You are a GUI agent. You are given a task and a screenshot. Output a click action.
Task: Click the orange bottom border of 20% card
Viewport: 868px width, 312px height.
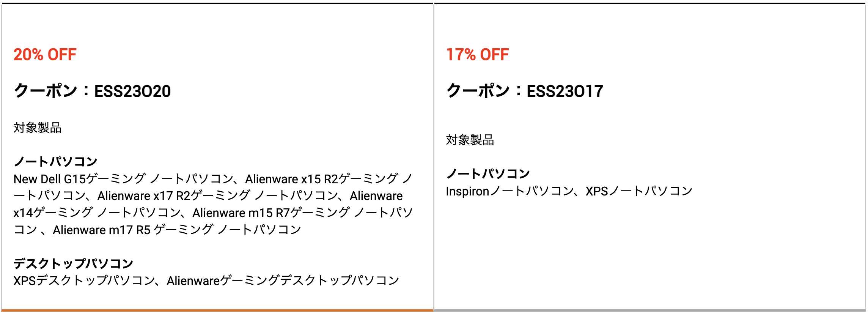(x=217, y=310)
